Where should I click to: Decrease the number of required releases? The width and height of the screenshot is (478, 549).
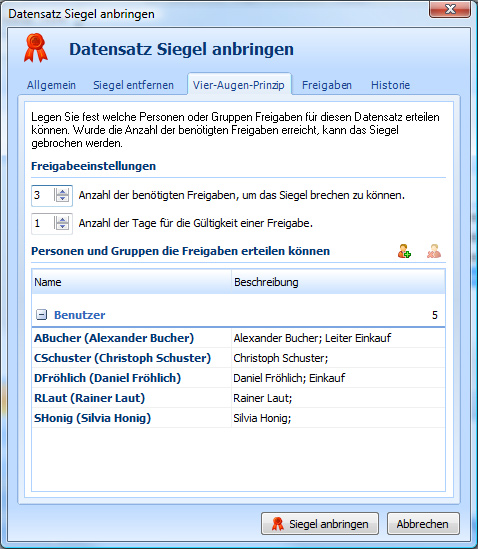62,199
